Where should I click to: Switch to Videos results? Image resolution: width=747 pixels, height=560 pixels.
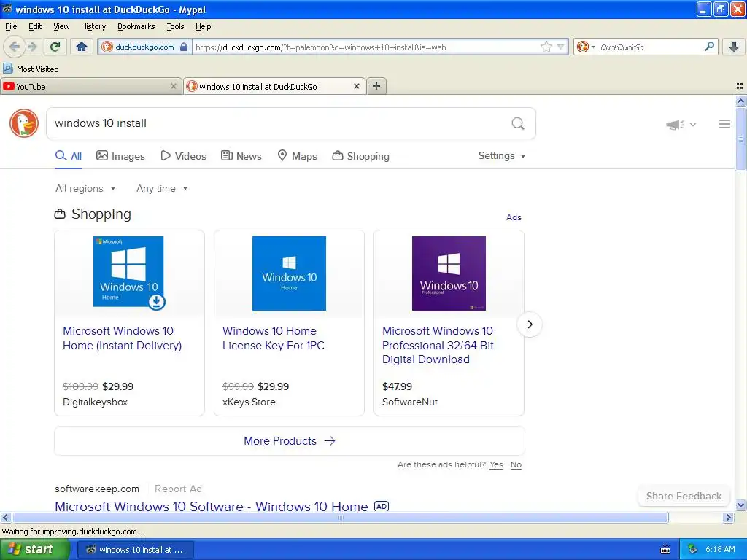point(183,156)
